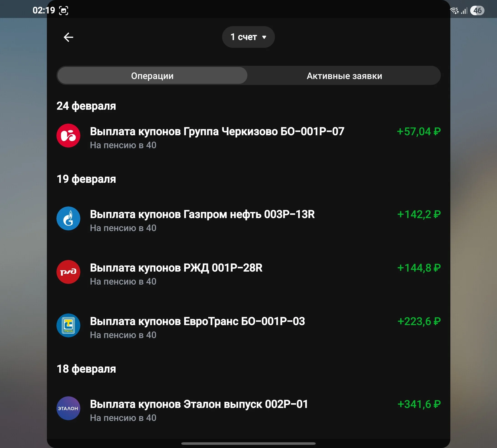Tap the '19 февраля' date header
Viewport: 497px width, 448px height.
(x=86, y=179)
